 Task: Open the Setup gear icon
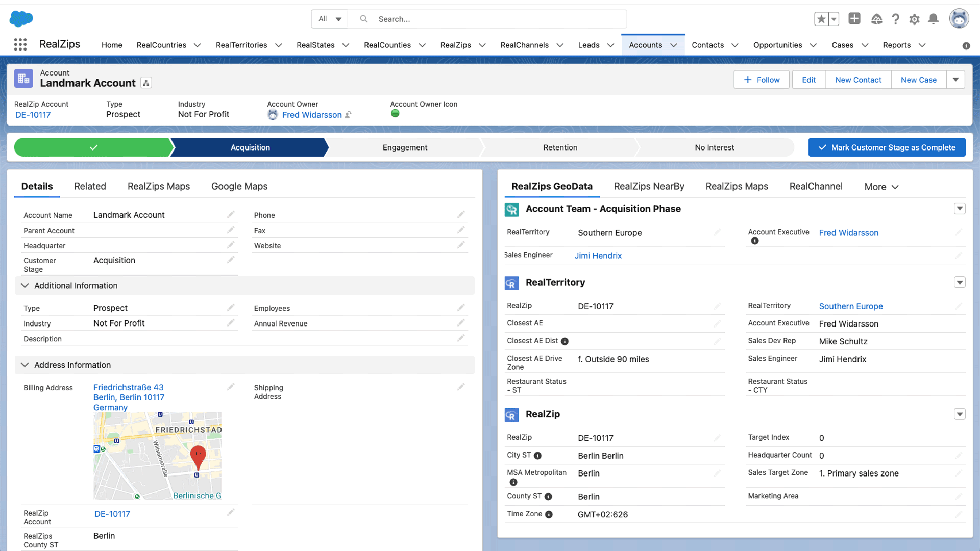(x=914, y=19)
